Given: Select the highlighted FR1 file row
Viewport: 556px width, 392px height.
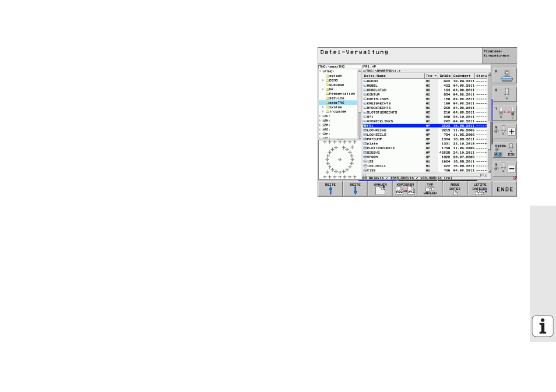Looking at the screenshot, I should [x=425, y=126].
